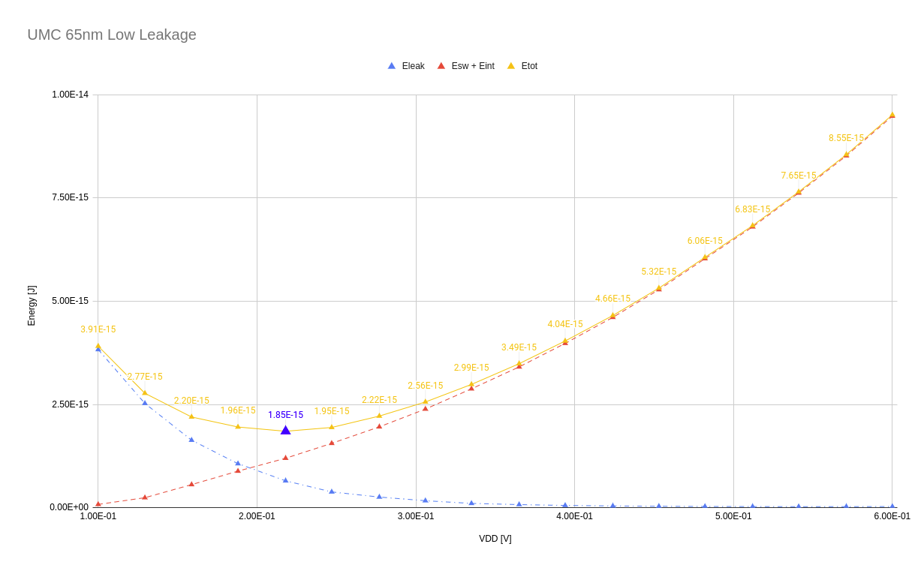Click the 1.00E-14 y-axis tick label
Viewport: 924px width, 571px height.
[x=70, y=95]
